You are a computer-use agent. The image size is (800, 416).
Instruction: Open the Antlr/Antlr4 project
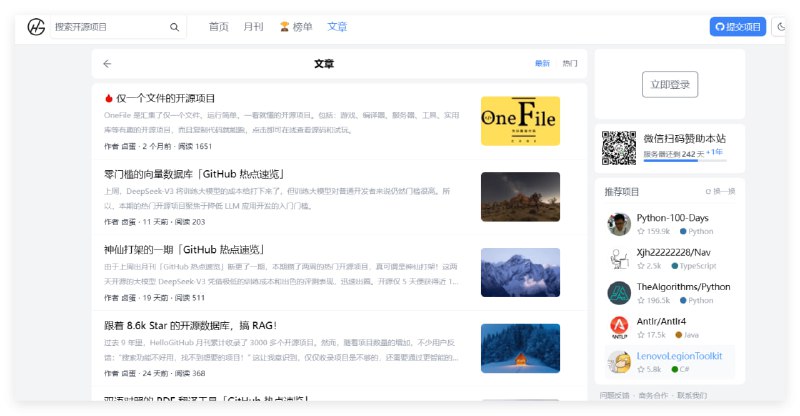pos(661,322)
